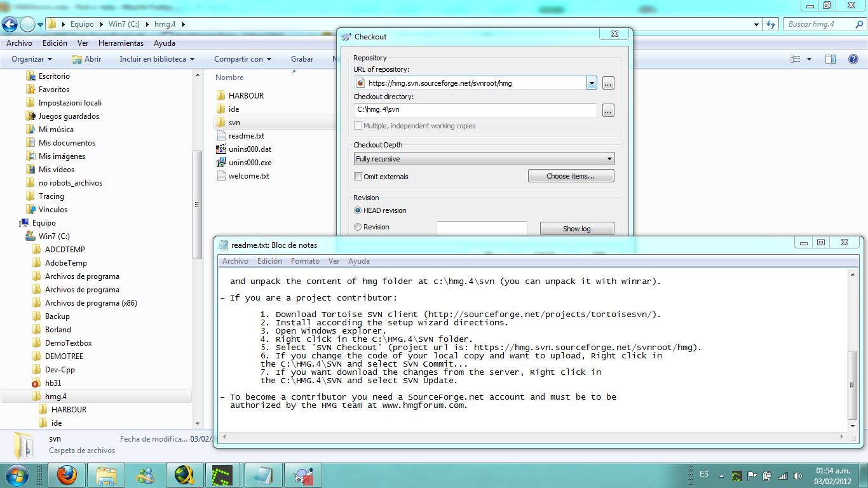This screenshot has width=868, height=488.
Task: Open Explorer help question mark icon
Action: tap(854, 59)
